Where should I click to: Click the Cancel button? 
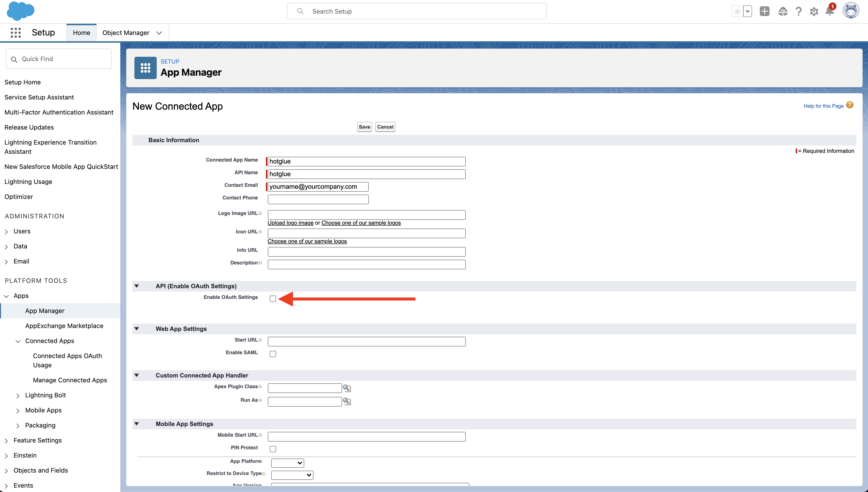(385, 127)
